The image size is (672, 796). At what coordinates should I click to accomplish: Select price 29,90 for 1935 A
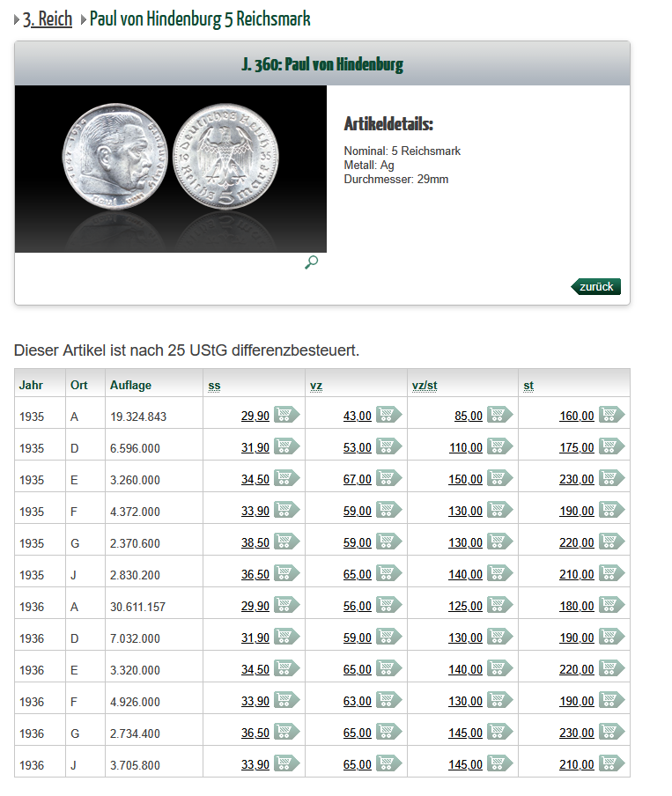[x=255, y=416]
